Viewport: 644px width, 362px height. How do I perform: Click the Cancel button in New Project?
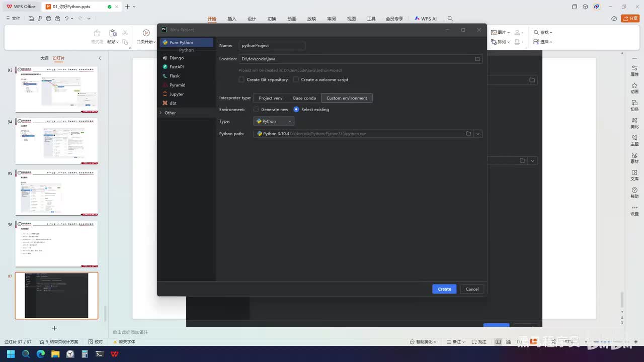[472, 289]
